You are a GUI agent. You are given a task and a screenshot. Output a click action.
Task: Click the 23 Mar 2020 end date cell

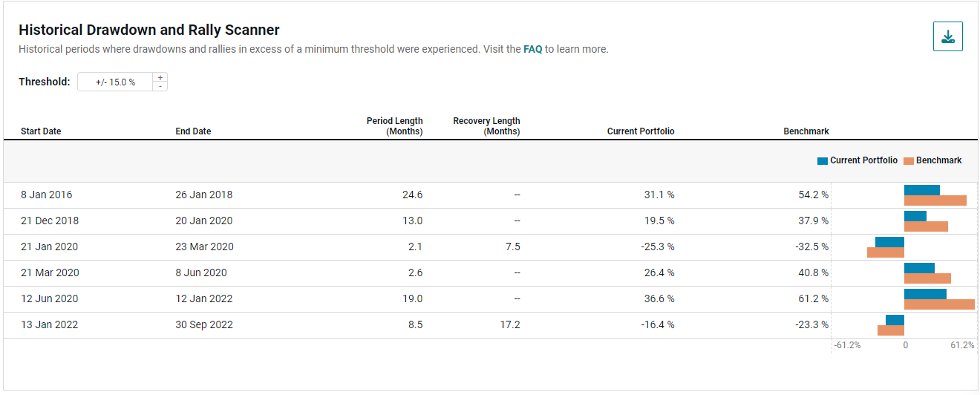point(204,247)
